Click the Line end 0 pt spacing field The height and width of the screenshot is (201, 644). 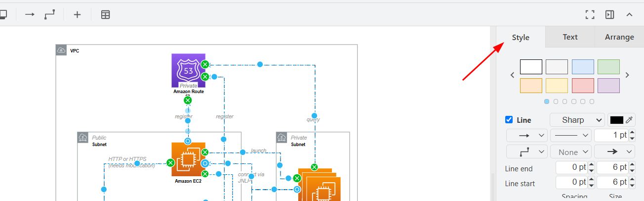572,168
